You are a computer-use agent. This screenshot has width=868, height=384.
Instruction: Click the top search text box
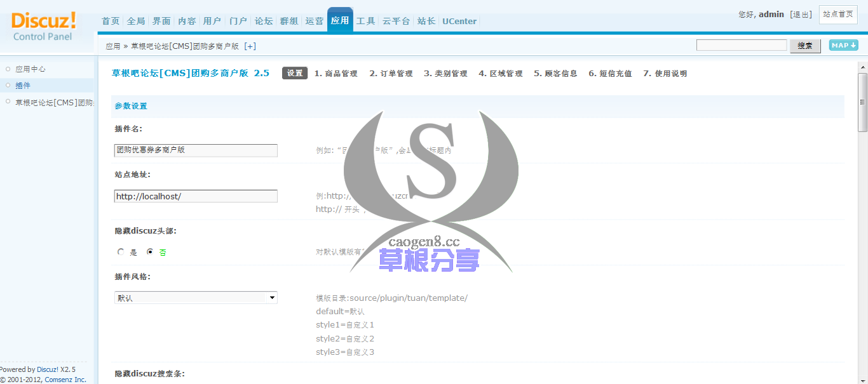pos(741,46)
